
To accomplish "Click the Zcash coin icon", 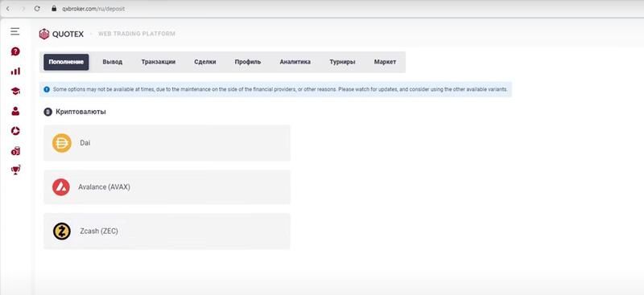I will coord(62,231).
